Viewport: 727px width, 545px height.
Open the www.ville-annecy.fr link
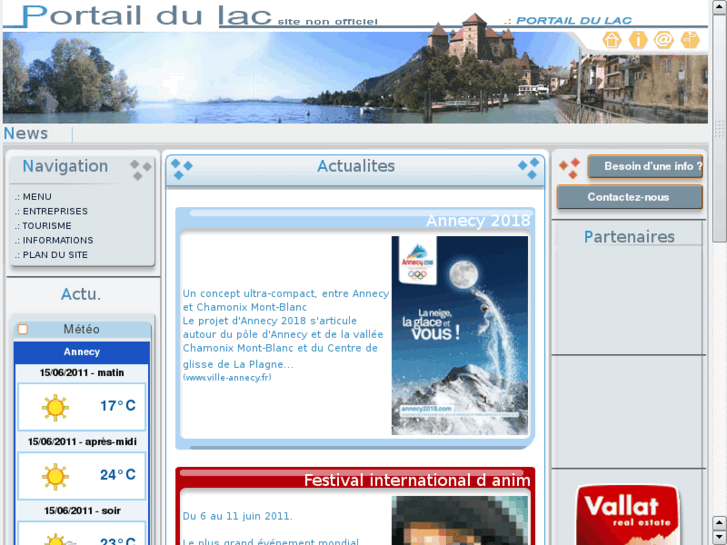coord(227,378)
